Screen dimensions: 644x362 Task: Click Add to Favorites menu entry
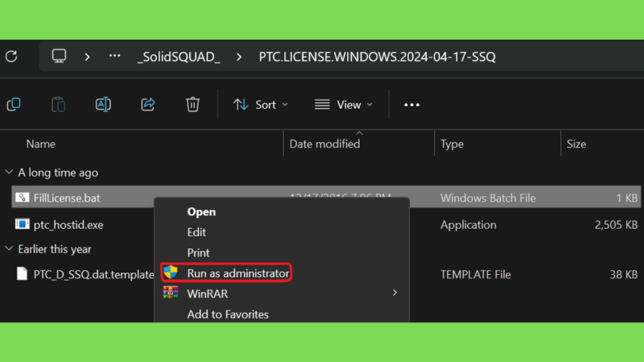pyautogui.click(x=228, y=314)
